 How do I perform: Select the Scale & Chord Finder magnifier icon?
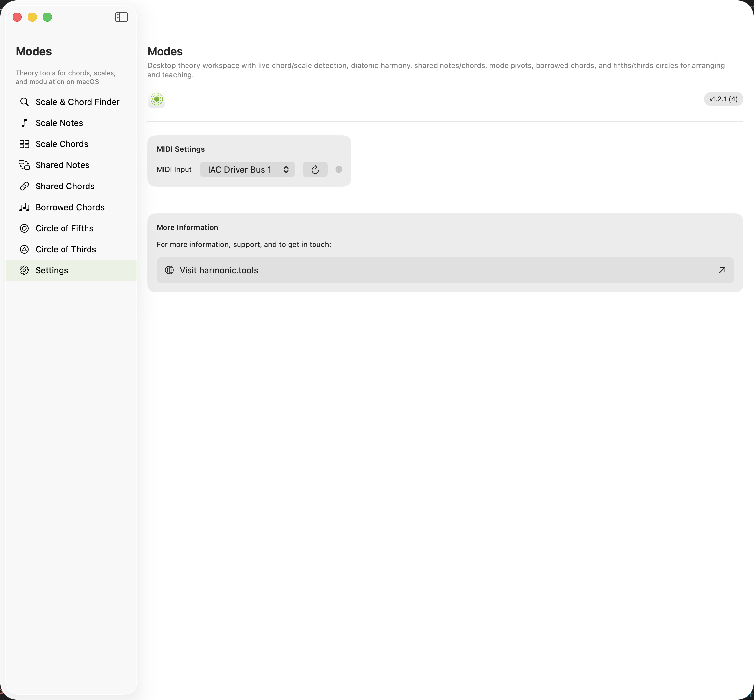pyautogui.click(x=24, y=102)
